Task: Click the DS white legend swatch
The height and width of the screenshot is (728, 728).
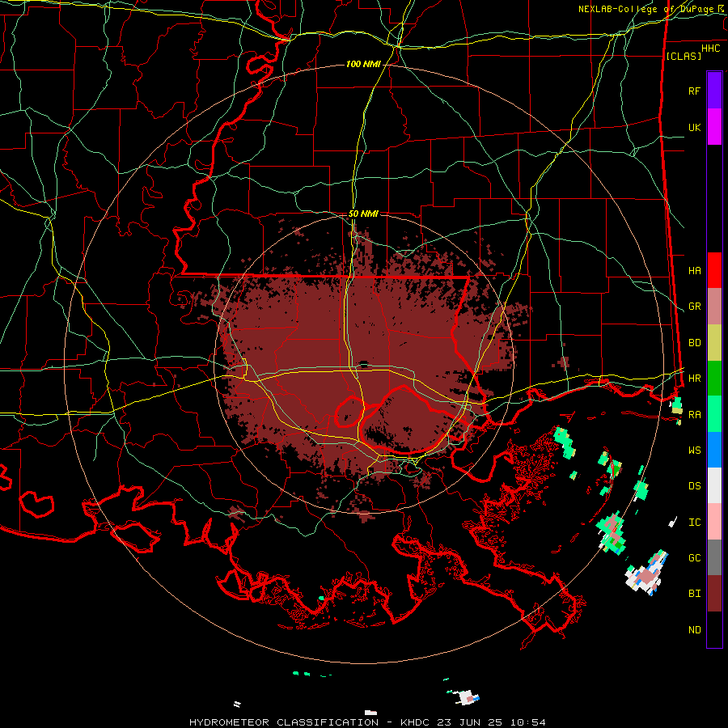Action: coord(714,485)
